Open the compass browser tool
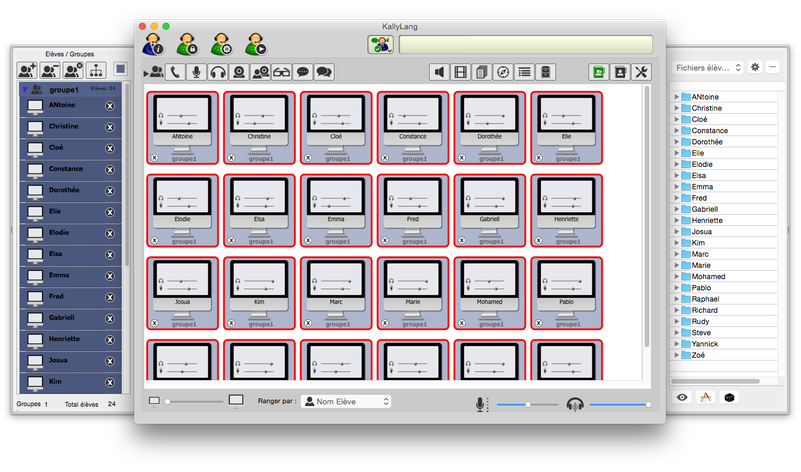The width and height of the screenshot is (801, 472). point(503,72)
